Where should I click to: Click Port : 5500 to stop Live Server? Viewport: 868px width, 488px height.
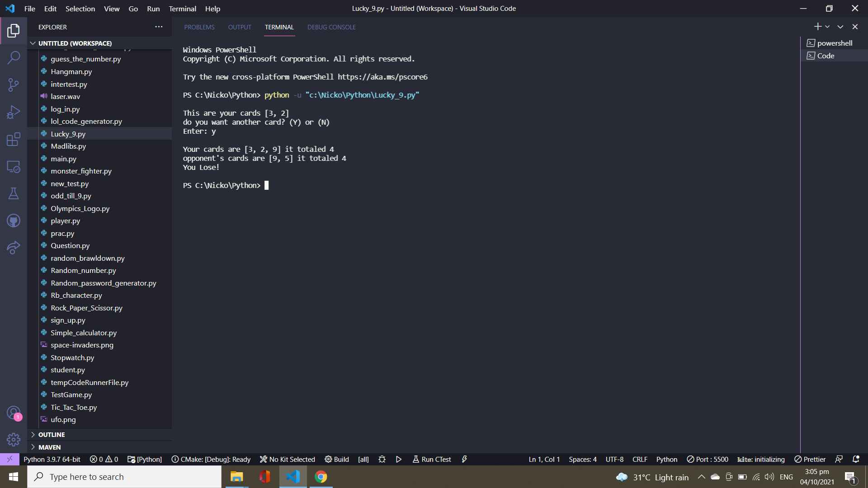(707, 459)
